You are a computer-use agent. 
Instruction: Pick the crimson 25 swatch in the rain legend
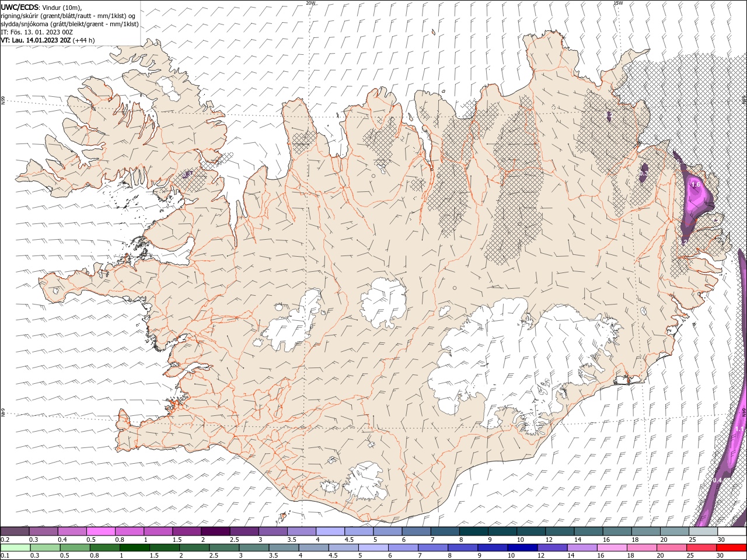[x=701, y=548]
